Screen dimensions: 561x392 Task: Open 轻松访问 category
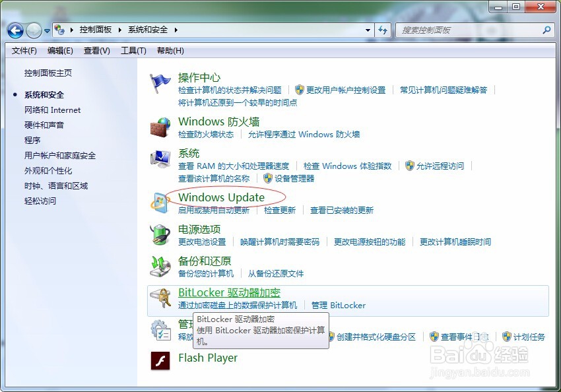tap(40, 201)
